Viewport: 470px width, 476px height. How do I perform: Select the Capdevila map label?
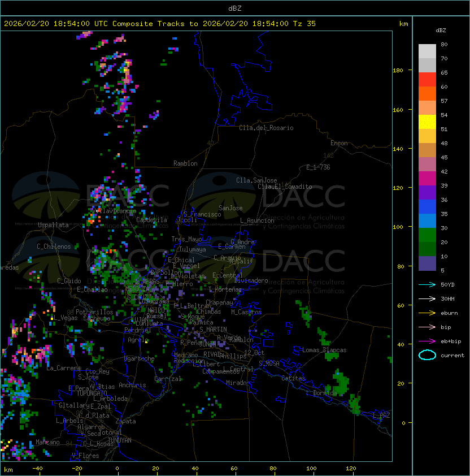(x=151, y=220)
